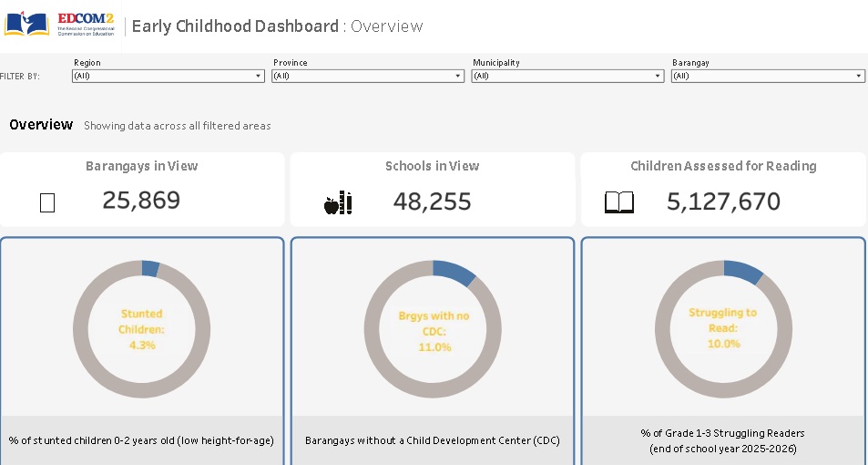
Task: Expand the Barangay filter dropdown arrow
Action: tap(859, 76)
